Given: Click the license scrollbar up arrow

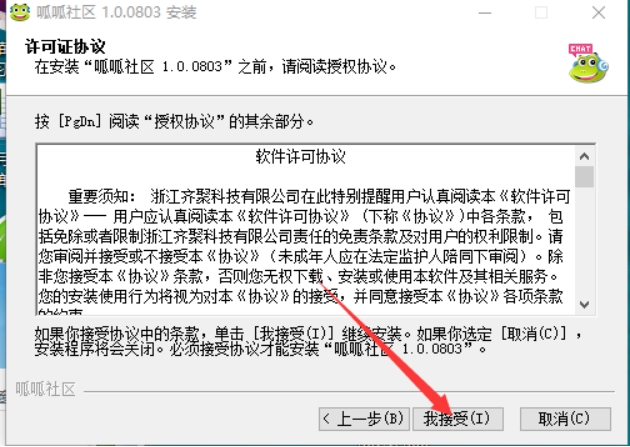Looking at the screenshot, I should tap(584, 156).
